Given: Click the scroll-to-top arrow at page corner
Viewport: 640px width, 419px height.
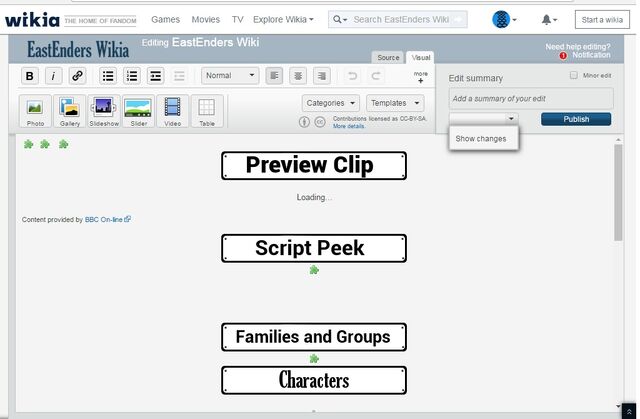Looking at the screenshot, I should point(629,412).
